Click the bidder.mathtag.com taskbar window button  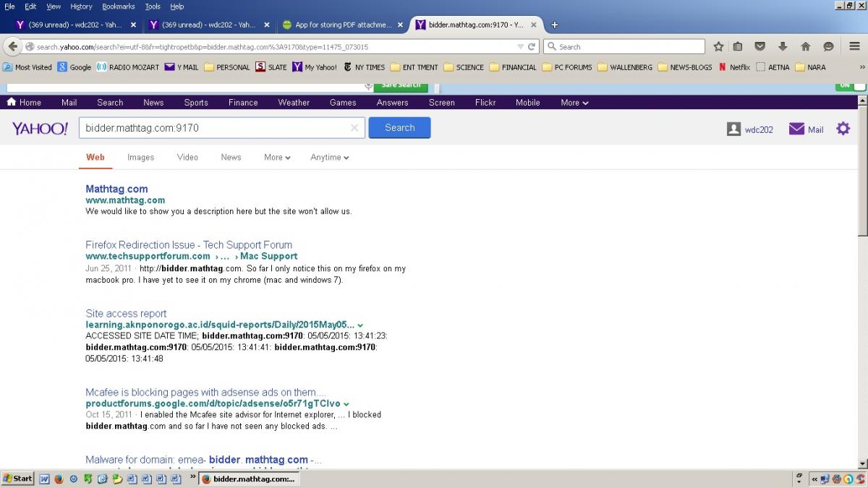(247, 479)
